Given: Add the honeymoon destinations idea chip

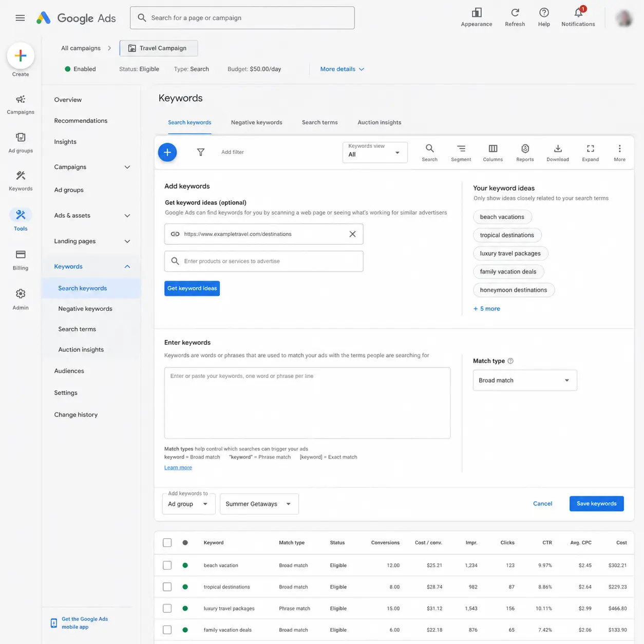Looking at the screenshot, I should tap(514, 290).
